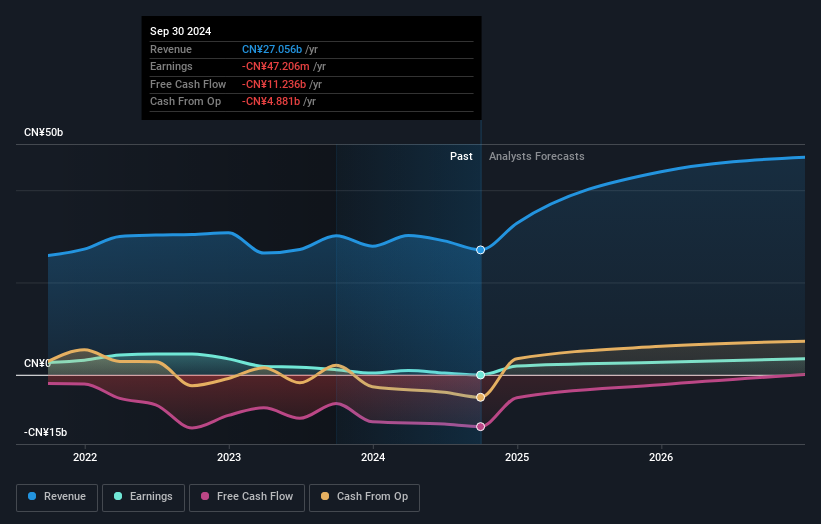Click the teal Earnings legend dot
The width and height of the screenshot is (821, 524).
point(118,496)
